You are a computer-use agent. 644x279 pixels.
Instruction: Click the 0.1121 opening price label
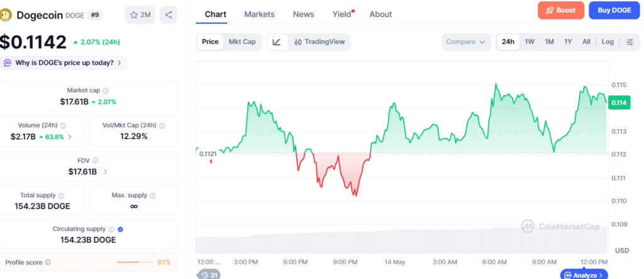coord(208,154)
